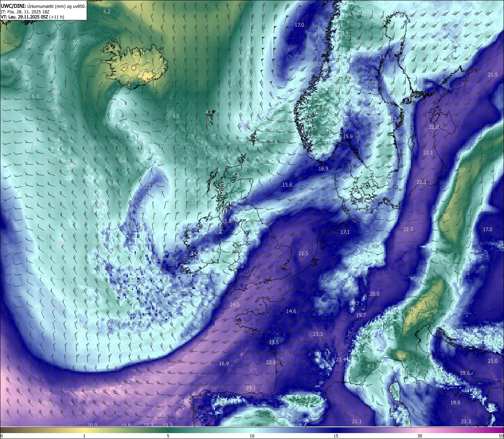Click the color scale tick label 5
The width and height of the screenshot is (504, 439).
coord(168,436)
